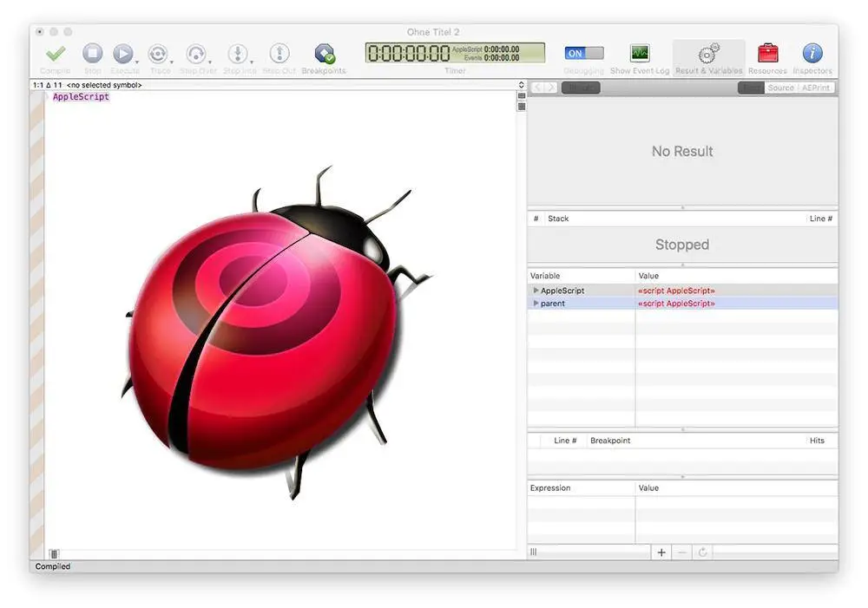This screenshot has width=868, height=608.
Task: Click the expressions pane grip handle icon
Action: pos(533,552)
